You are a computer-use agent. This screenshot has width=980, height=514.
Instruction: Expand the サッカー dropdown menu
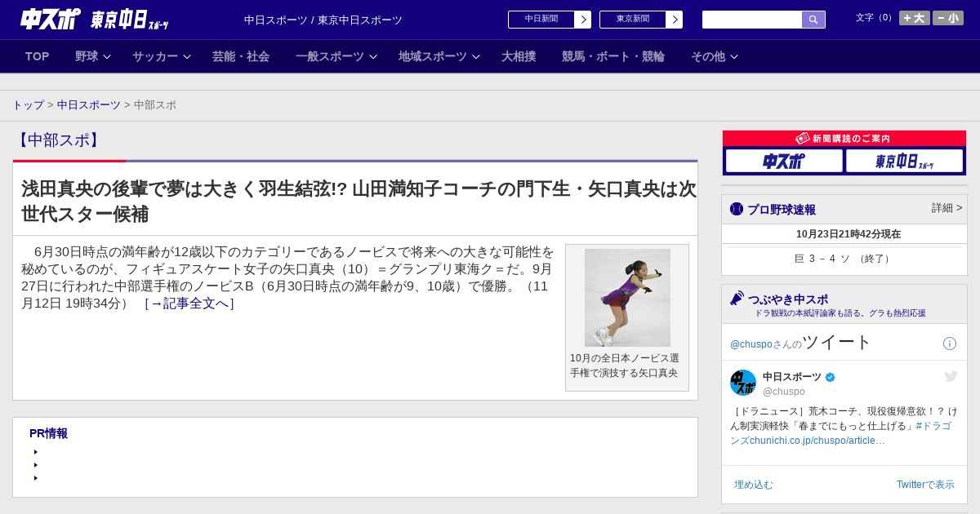[162, 56]
